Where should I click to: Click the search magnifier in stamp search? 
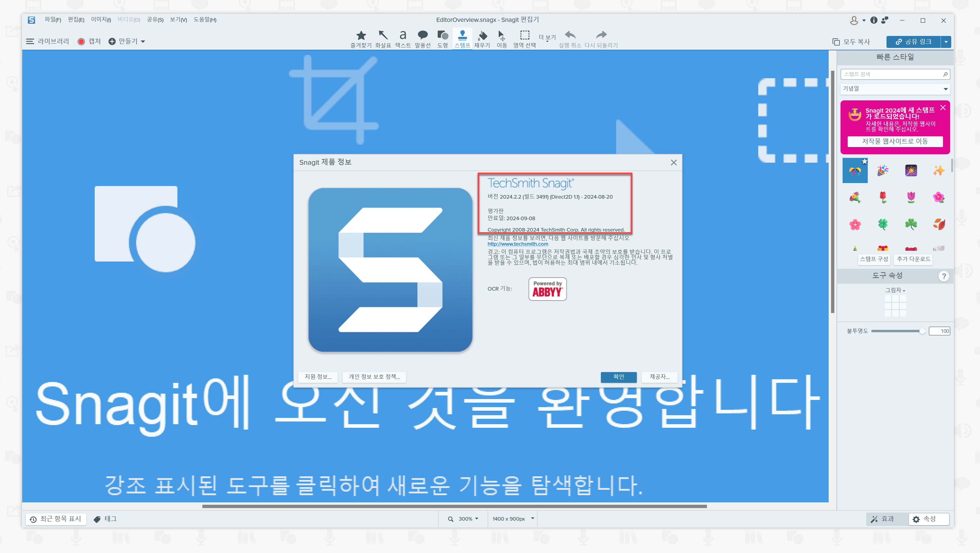coord(945,74)
